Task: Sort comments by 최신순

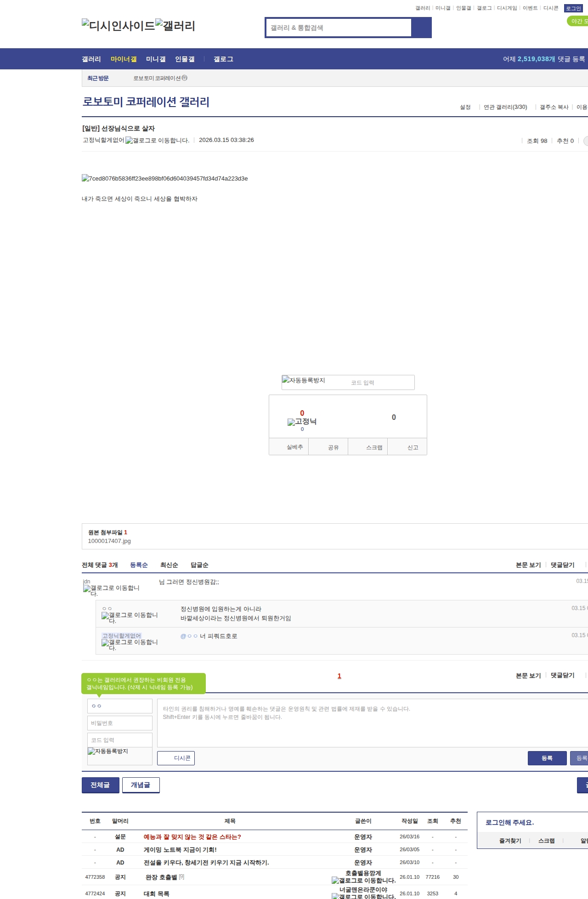Action: pyautogui.click(x=169, y=565)
